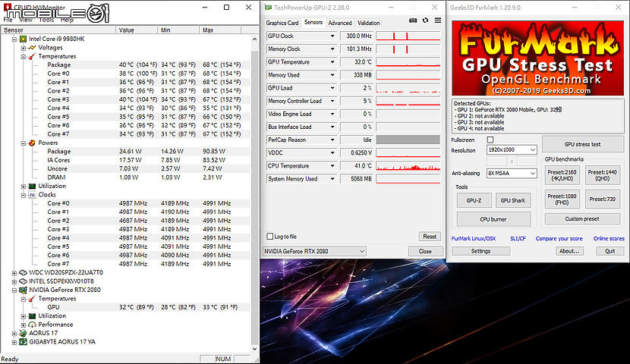Click Value column header in HWMonitor
The width and height of the screenshot is (630, 364).
(137, 30)
